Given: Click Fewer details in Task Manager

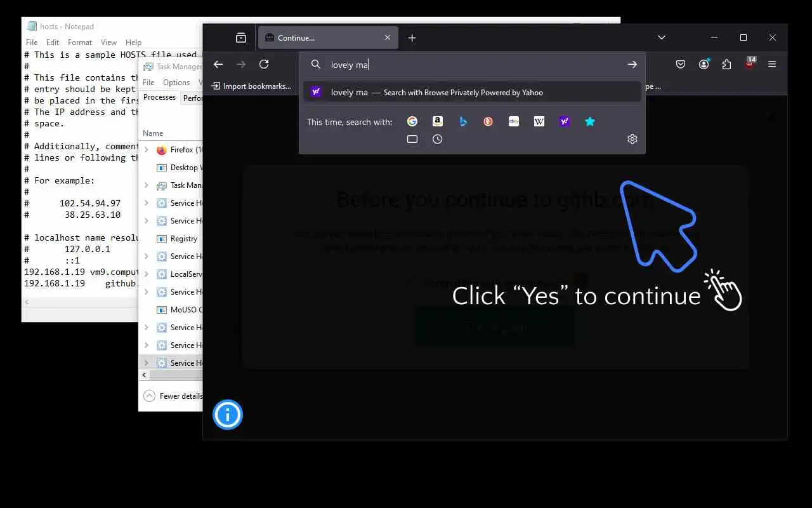Looking at the screenshot, I should [x=173, y=396].
